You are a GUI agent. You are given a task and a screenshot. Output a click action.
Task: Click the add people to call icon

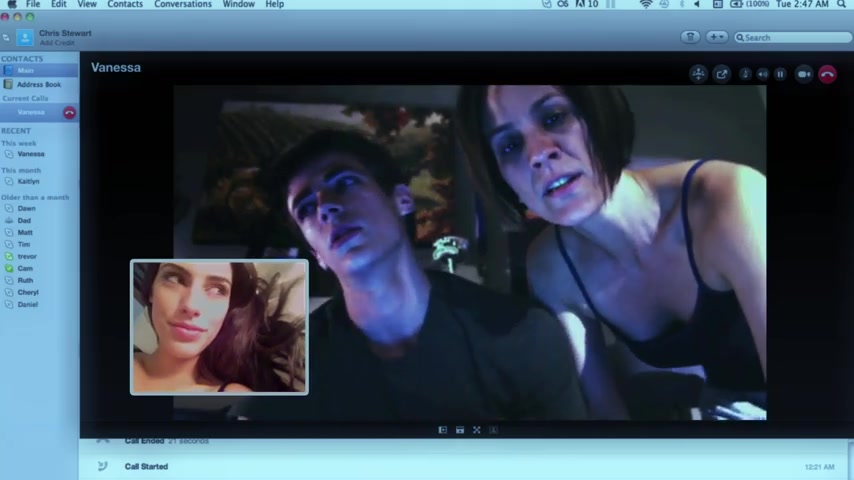[x=698, y=74]
